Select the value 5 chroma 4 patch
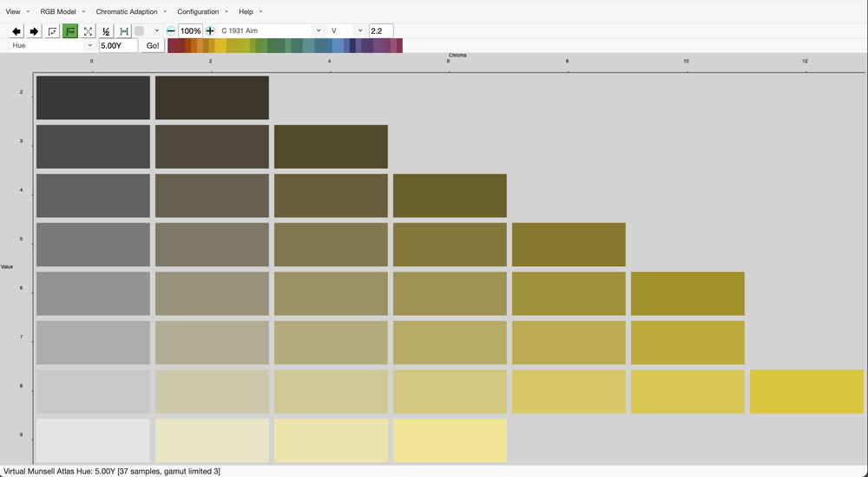 pos(331,245)
